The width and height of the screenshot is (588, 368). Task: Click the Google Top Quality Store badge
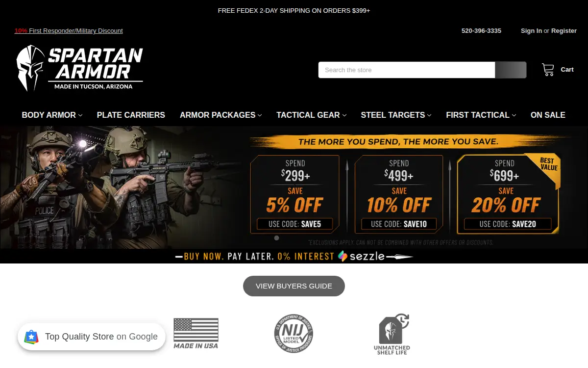click(x=92, y=337)
